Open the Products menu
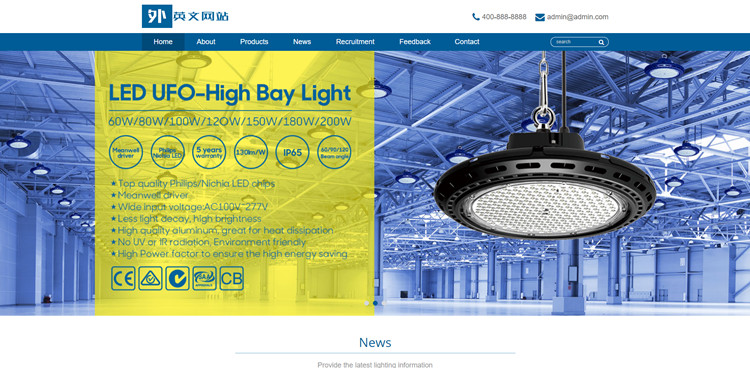 point(254,42)
